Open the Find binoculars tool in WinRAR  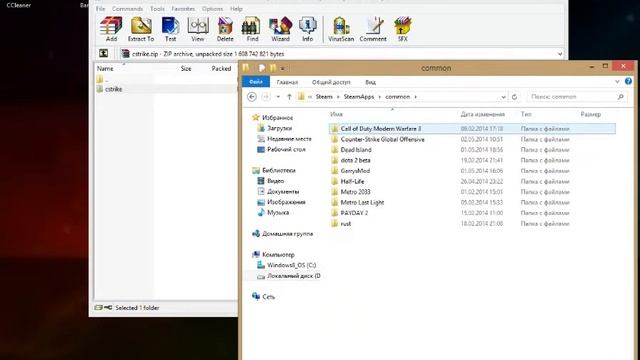coord(252,29)
